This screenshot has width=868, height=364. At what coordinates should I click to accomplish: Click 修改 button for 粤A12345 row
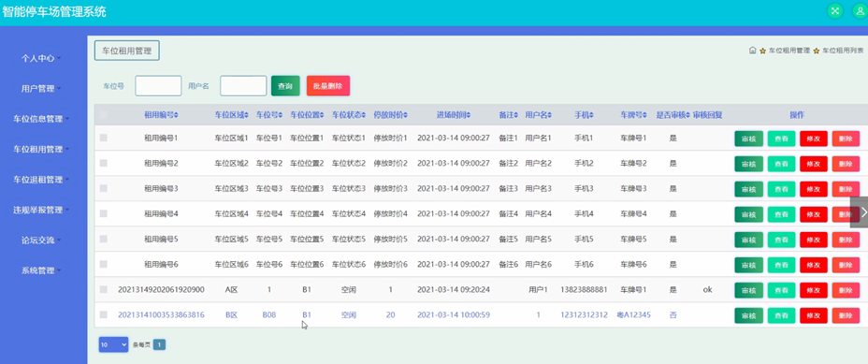(x=814, y=315)
